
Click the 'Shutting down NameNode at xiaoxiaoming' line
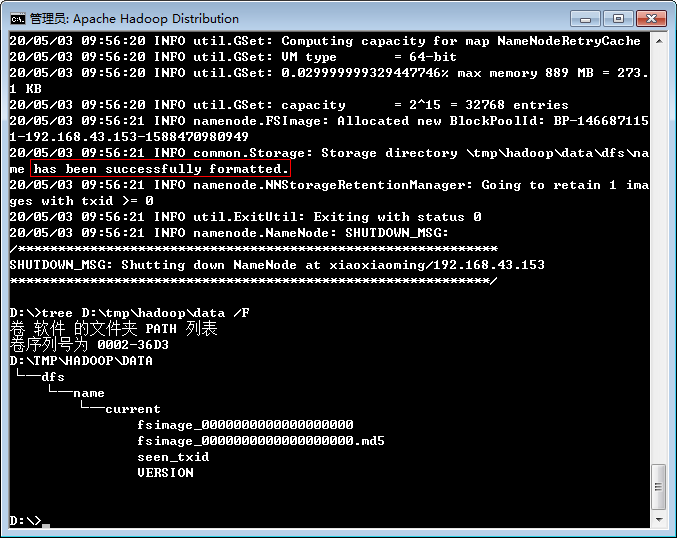pos(277,265)
